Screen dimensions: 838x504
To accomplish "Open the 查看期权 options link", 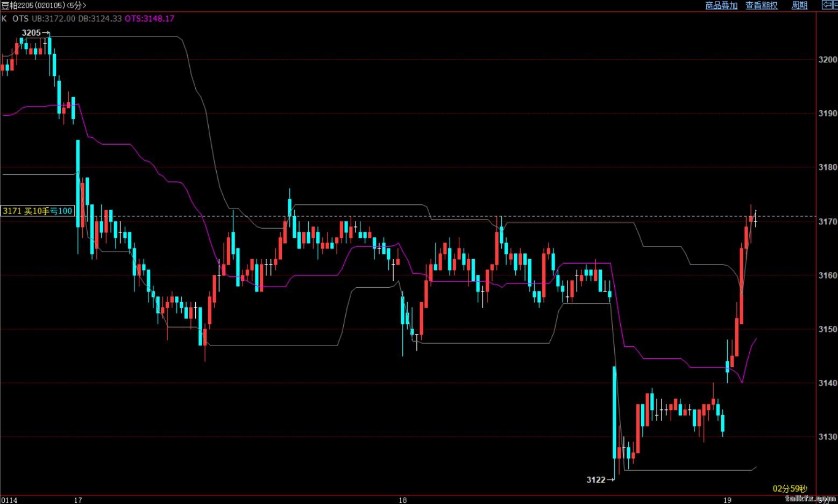I will point(762,5).
